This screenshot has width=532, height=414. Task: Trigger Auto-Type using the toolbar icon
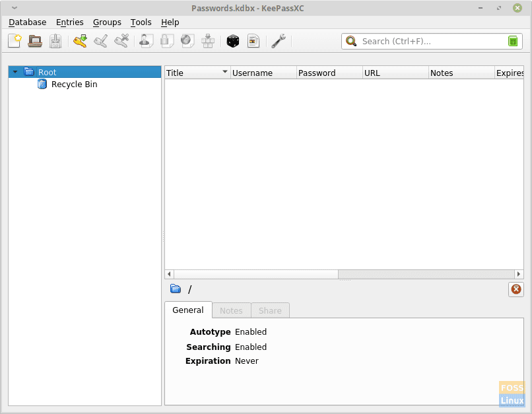[208, 40]
